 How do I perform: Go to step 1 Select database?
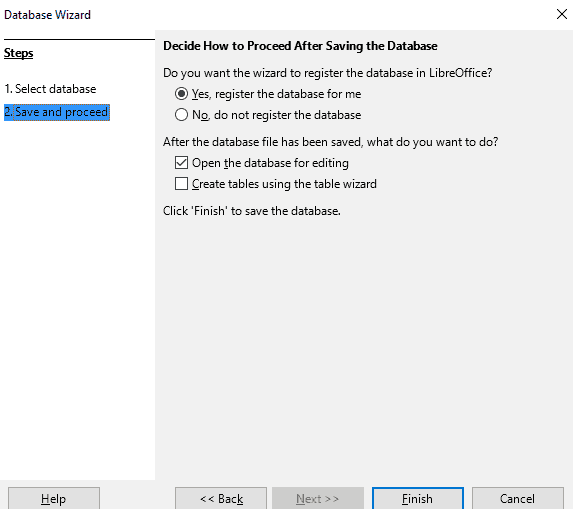click(50, 89)
